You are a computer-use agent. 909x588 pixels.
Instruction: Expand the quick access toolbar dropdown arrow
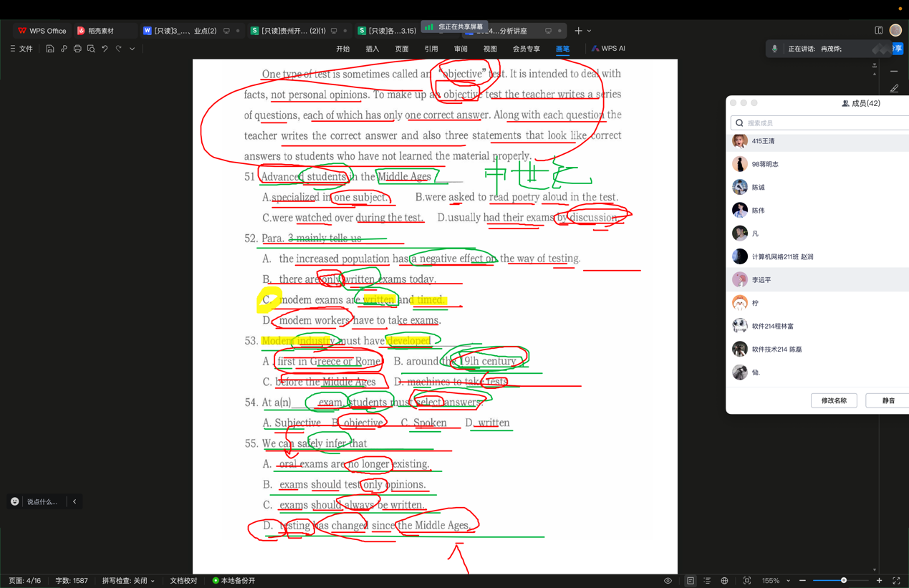coord(133,49)
